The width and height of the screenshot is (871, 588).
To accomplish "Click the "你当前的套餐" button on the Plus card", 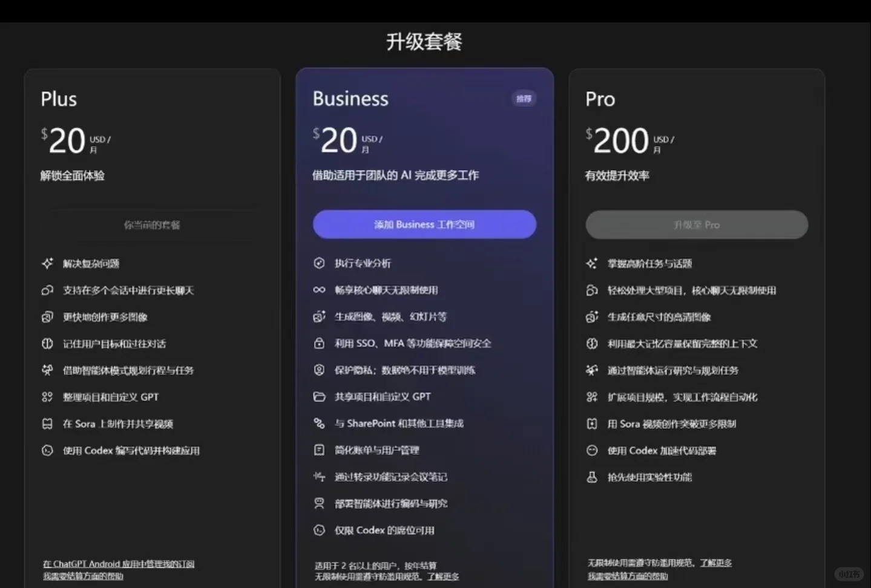I will 152,225.
